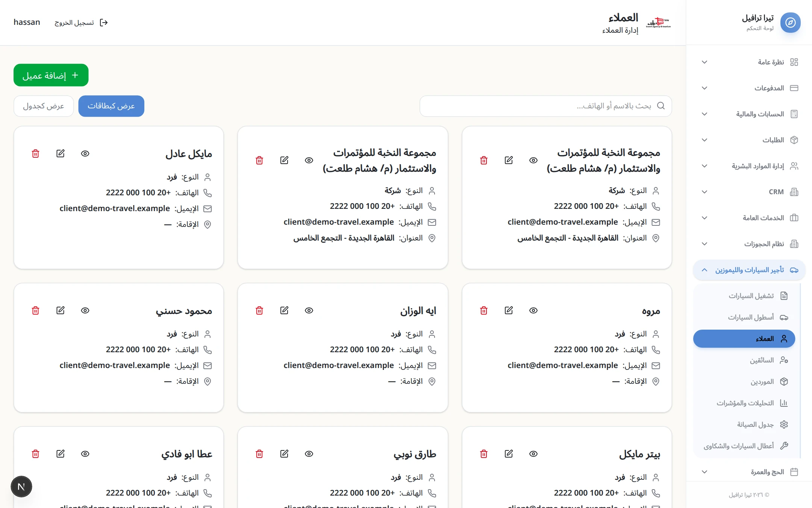
Task: Click the logout arrow icon
Action: (104, 23)
